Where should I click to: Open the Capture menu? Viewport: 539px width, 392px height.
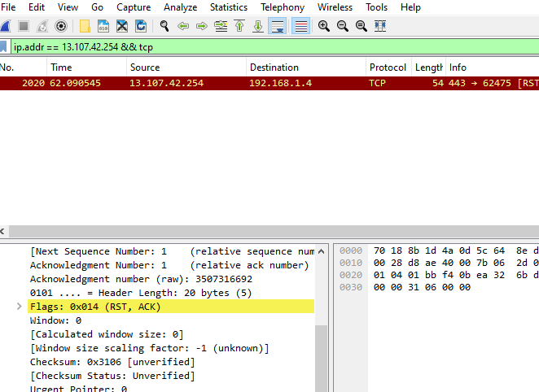(134, 7)
